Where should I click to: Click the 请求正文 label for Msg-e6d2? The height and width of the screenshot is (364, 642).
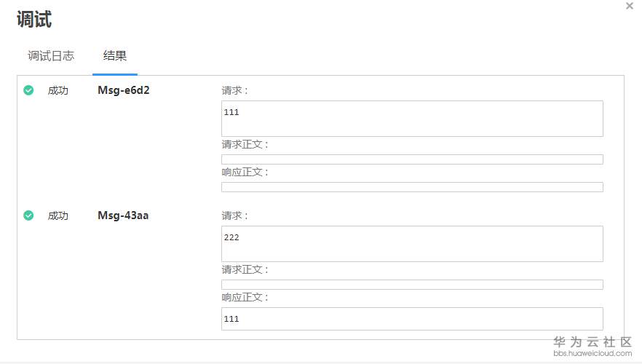[x=245, y=145]
